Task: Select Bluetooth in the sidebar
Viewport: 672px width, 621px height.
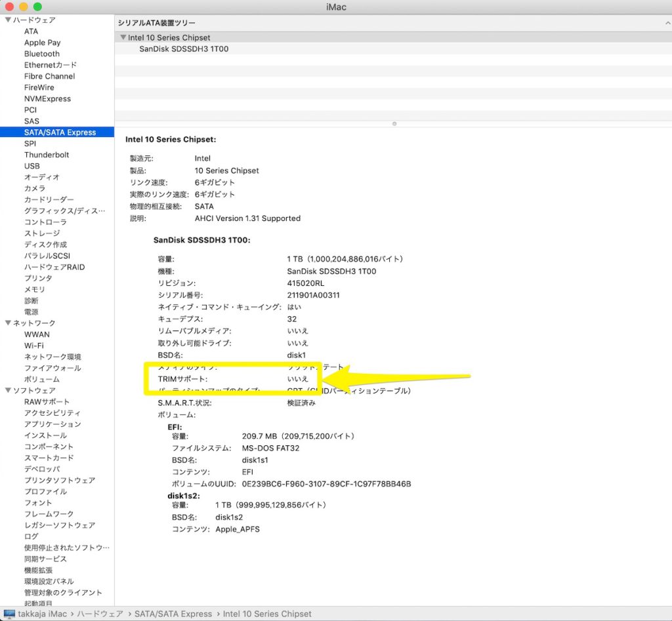Action: [x=42, y=54]
